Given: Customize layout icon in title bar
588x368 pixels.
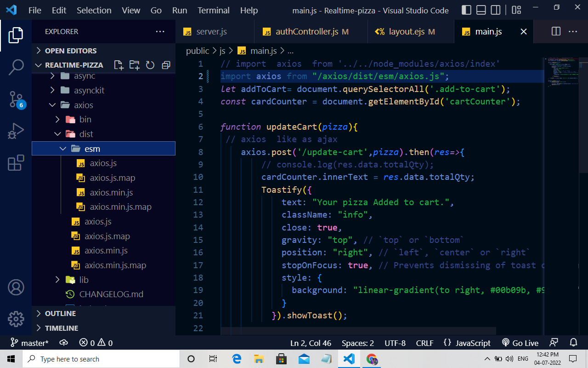Looking at the screenshot, I should pyautogui.click(x=516, y=10).
